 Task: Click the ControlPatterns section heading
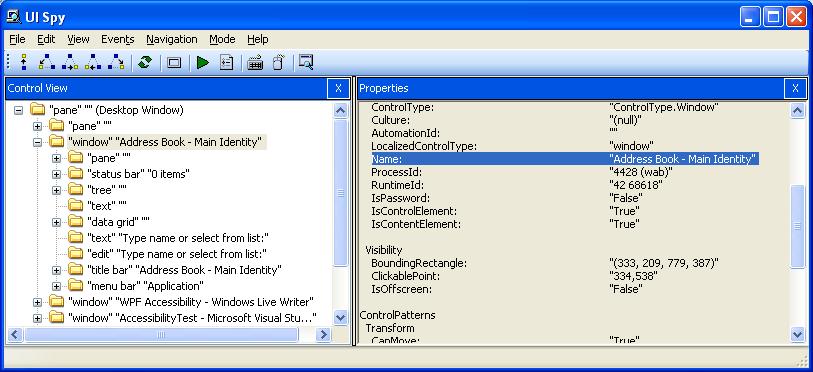[398, 315]
